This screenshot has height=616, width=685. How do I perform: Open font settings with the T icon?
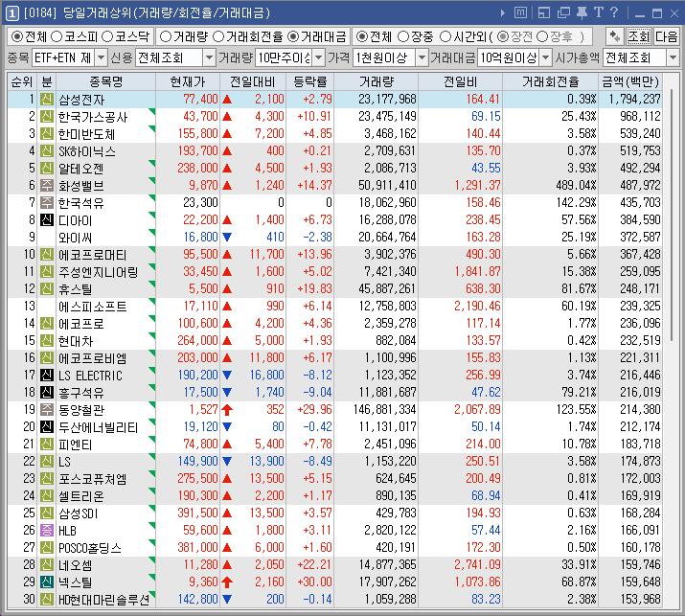599,12
